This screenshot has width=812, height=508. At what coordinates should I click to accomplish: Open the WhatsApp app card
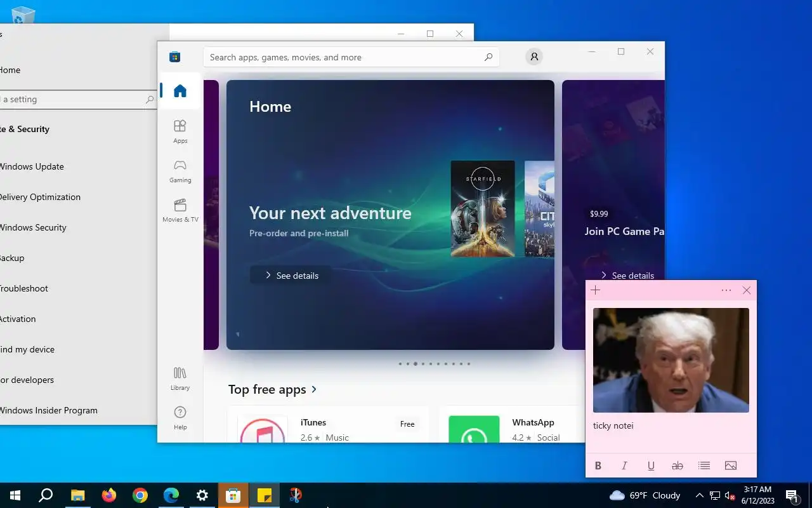[x=513, y=425]
